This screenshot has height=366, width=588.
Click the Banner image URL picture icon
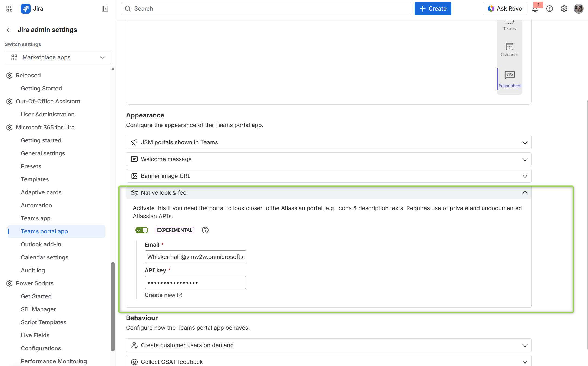pos(134,176)
